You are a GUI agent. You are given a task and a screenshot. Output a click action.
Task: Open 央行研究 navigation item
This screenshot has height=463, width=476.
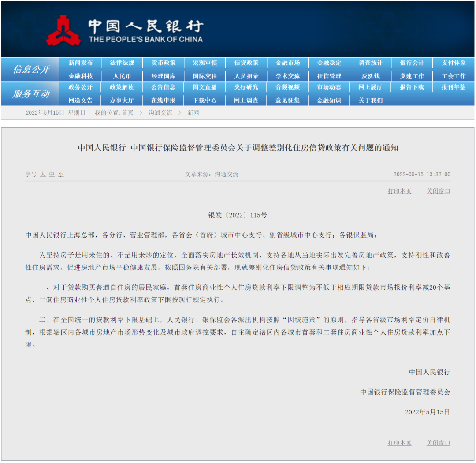[x=246, y=87]
